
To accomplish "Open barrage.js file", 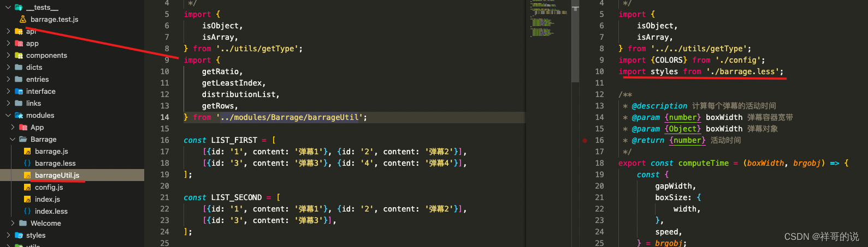I will point(51,152).
